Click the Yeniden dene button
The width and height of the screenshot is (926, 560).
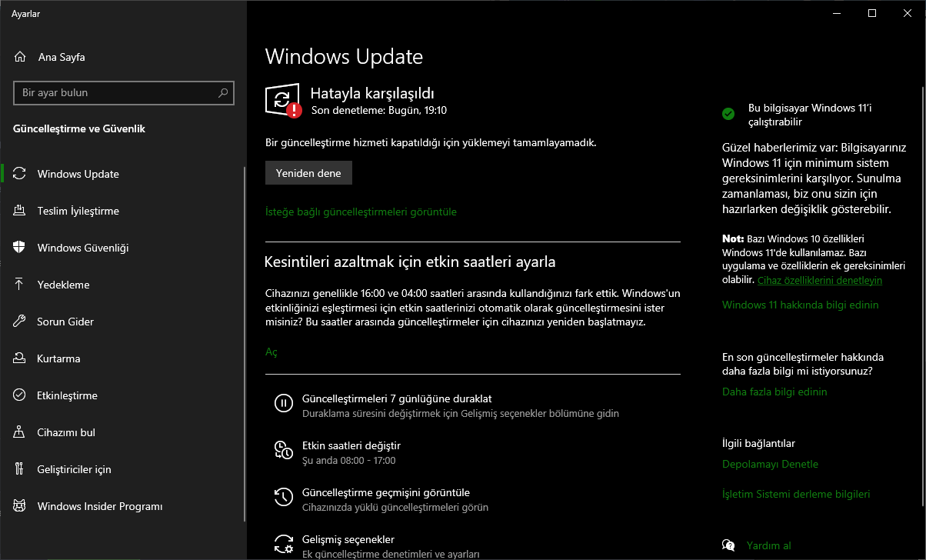308,173
